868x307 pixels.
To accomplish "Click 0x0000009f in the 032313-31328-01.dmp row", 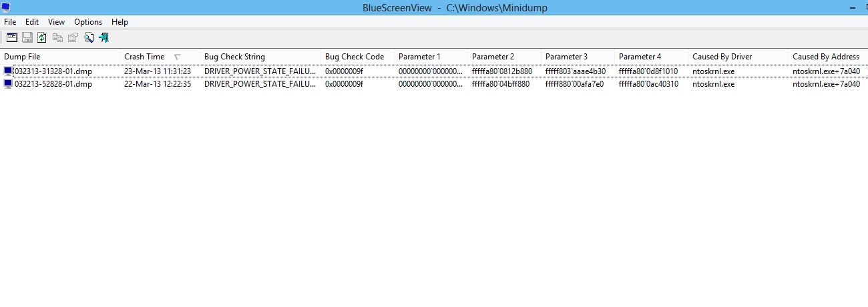I will coord(344,71).
